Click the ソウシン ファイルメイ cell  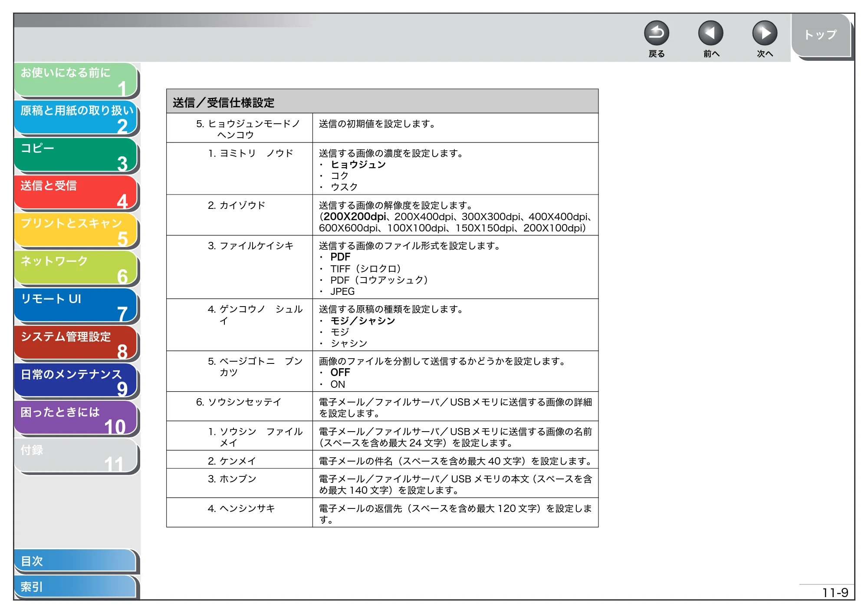point(240,436)
